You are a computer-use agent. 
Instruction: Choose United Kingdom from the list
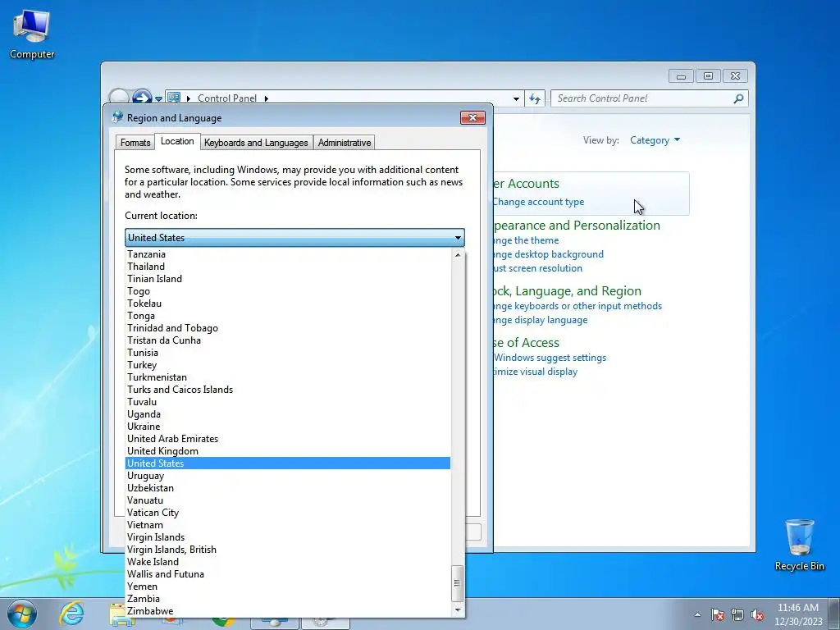pyautogui.click(x=288, y=451)
